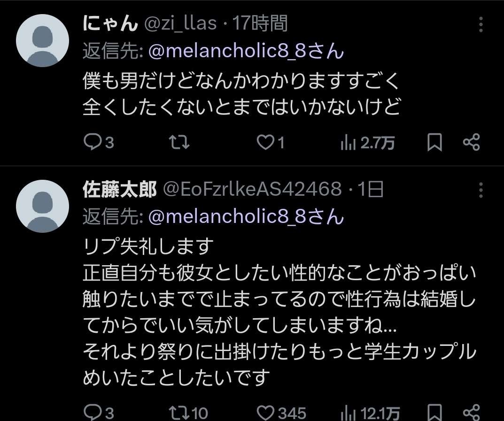Like にゃん's tweet
Screen dimensions: 504x421
pyautogui.click(x=267, y=142)
